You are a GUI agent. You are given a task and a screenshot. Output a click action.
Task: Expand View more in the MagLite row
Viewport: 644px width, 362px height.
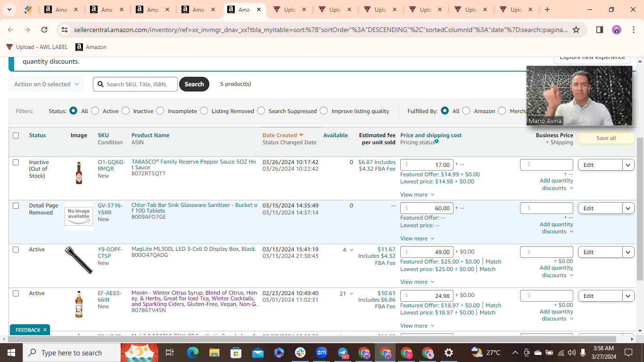coord(417,282)
